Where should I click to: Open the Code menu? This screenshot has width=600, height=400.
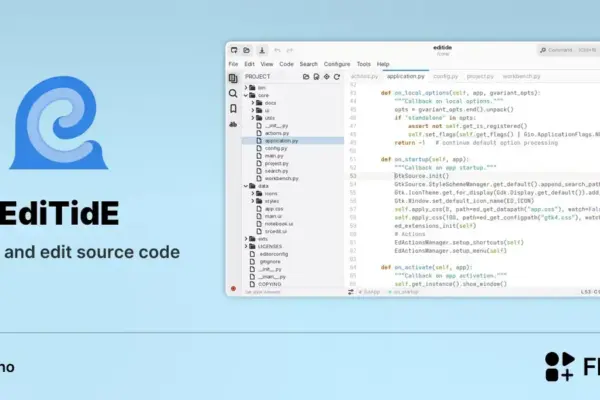tap(286, 64)
